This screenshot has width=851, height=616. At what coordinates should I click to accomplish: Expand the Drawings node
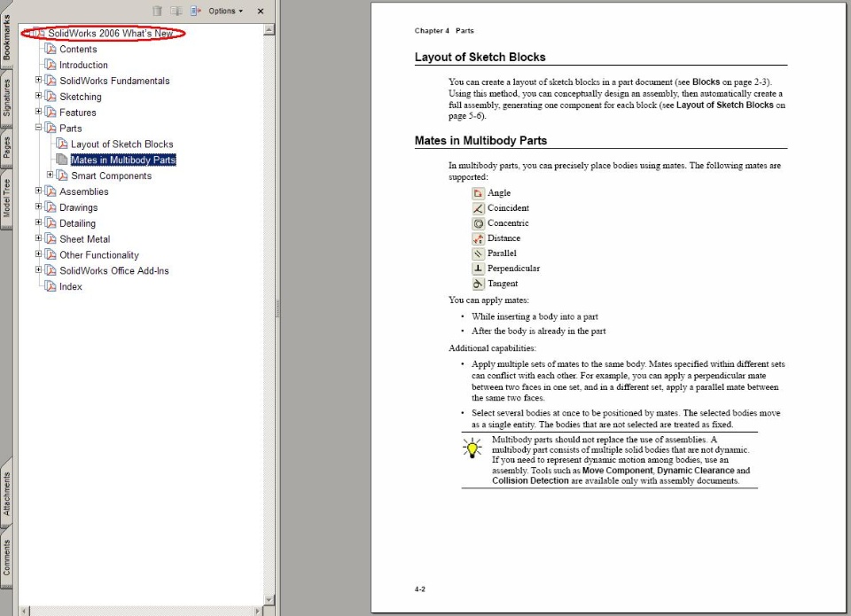pos(38,207)
